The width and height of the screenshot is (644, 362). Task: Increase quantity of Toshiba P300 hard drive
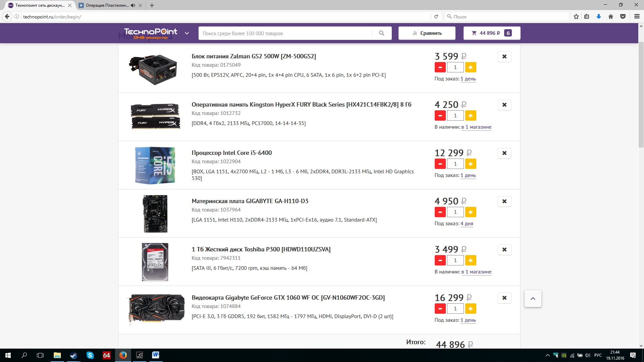tap(471, 260)
